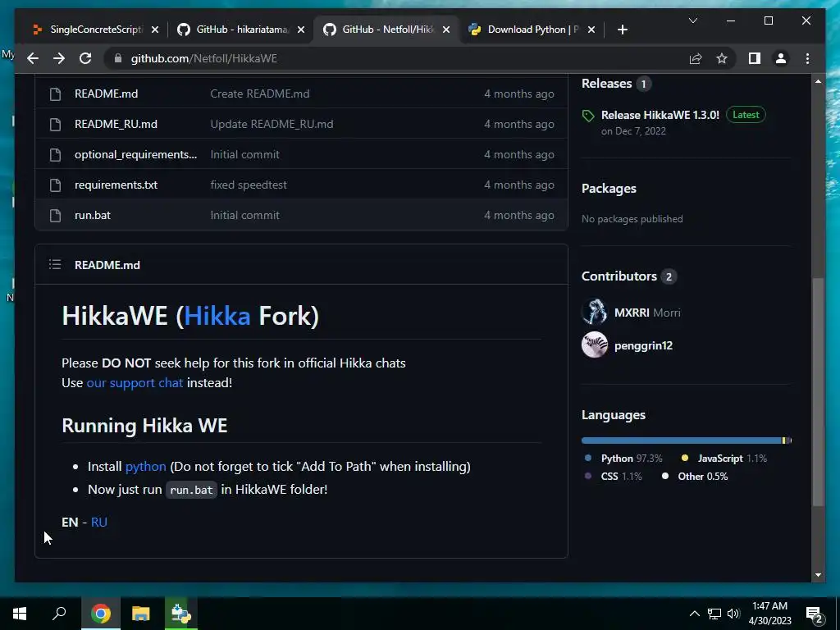This screenshot has height=630, width=840.
Task: Open taskbar search magnifier
Action: [x=59, y=614]
